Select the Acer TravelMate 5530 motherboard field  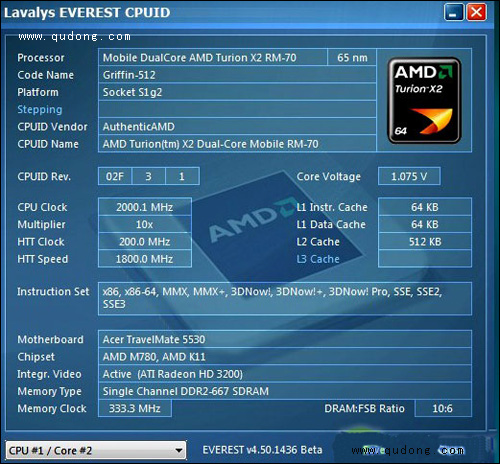pyautogui.click(x=285, y=339)
